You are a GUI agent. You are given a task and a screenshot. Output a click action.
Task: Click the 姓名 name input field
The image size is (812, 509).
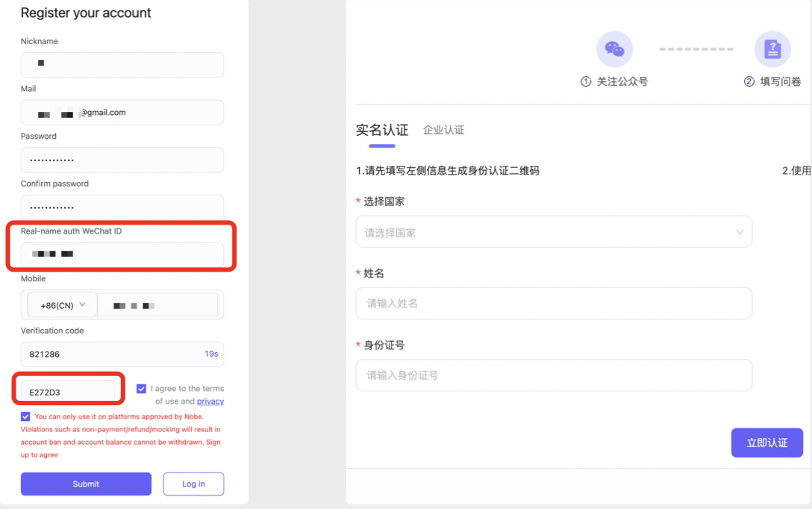(553, 303)
